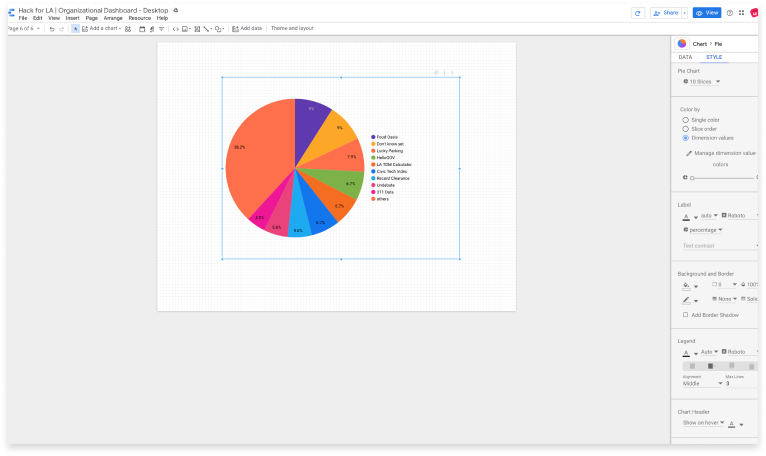Click the refresh data icon
The height and width of the screenshot is (456, 766).
tap(637, 13)
